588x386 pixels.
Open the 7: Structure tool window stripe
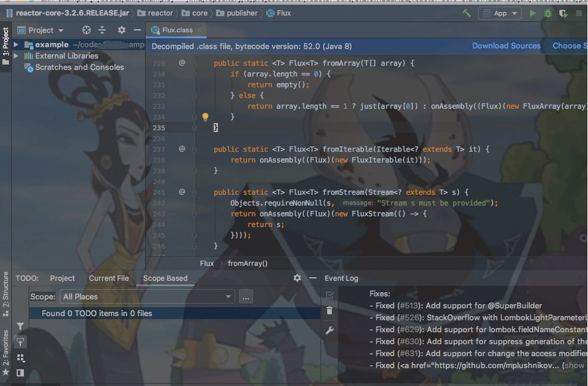pos(5,295)
